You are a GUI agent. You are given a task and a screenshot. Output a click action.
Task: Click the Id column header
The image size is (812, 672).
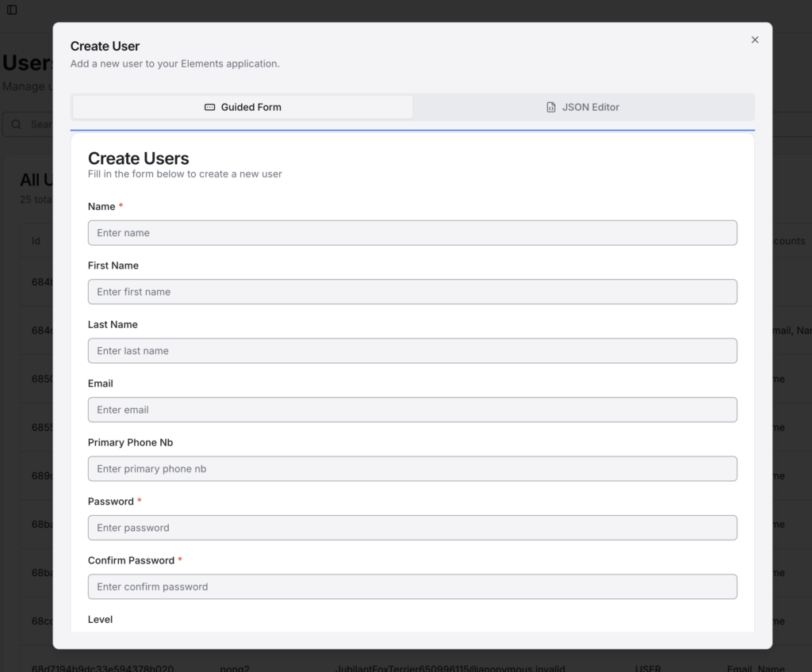(x=36, y=241)
